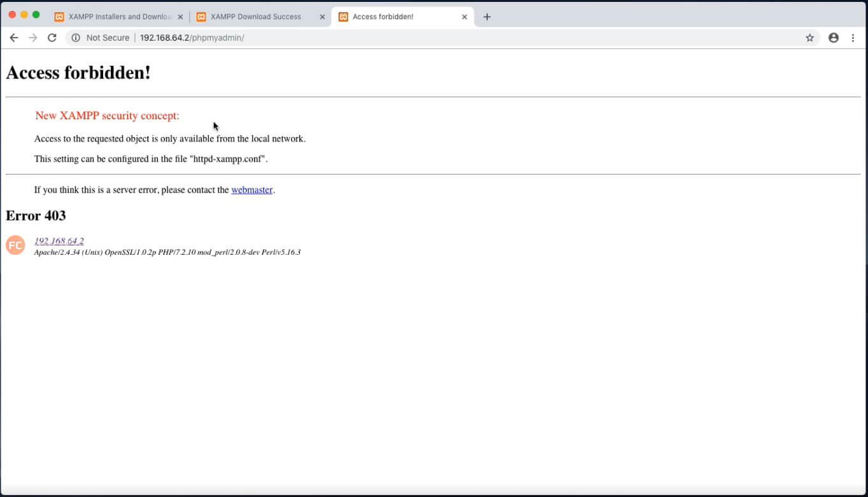Click the forward navigation arrow
This screenshot has height=497, width=868.
33,38
